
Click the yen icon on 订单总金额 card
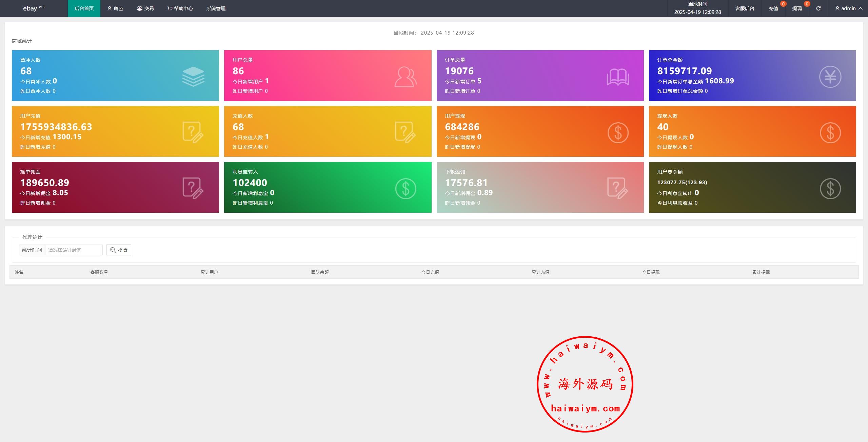[x=830, y=77]
